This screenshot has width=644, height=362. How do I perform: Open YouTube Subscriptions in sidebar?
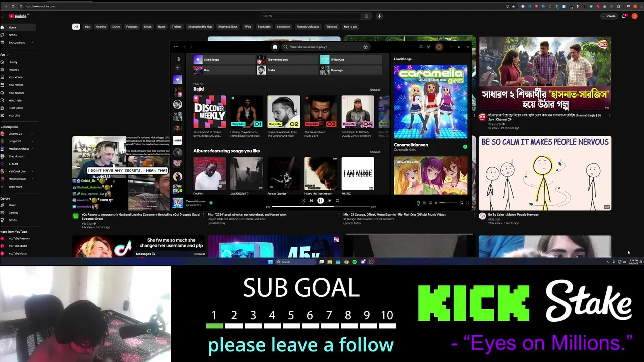pos(17,42)
